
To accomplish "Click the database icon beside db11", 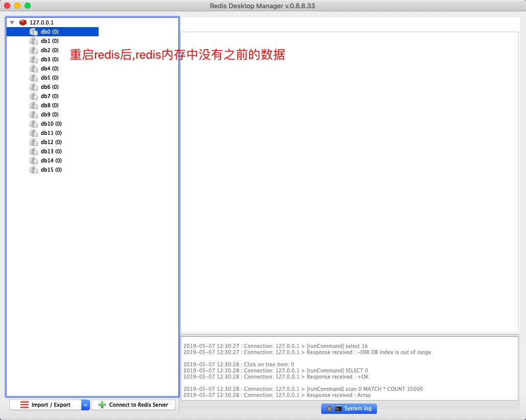I will pyautogui.click(x=34, y=133).
